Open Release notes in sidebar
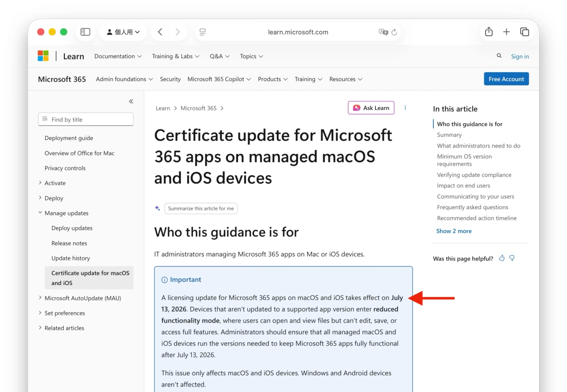Image resolution: width=567 pixels, height=392 pixels. pos(69,243)
